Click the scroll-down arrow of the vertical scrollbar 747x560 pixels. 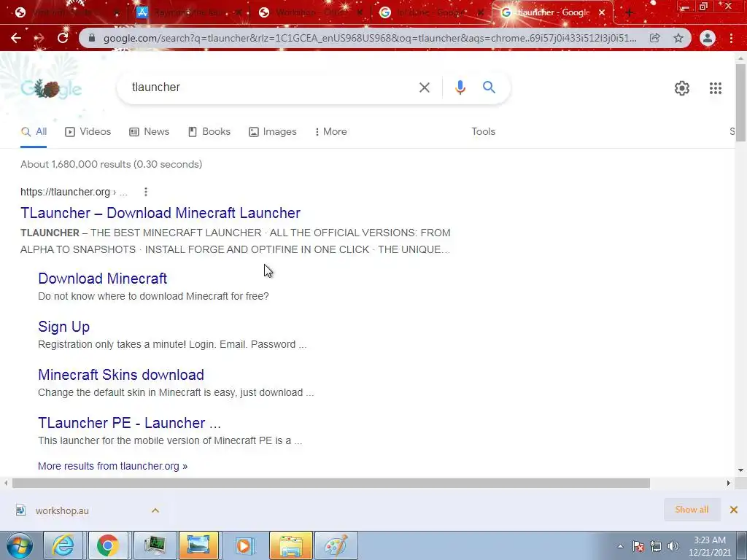point(740,470)
